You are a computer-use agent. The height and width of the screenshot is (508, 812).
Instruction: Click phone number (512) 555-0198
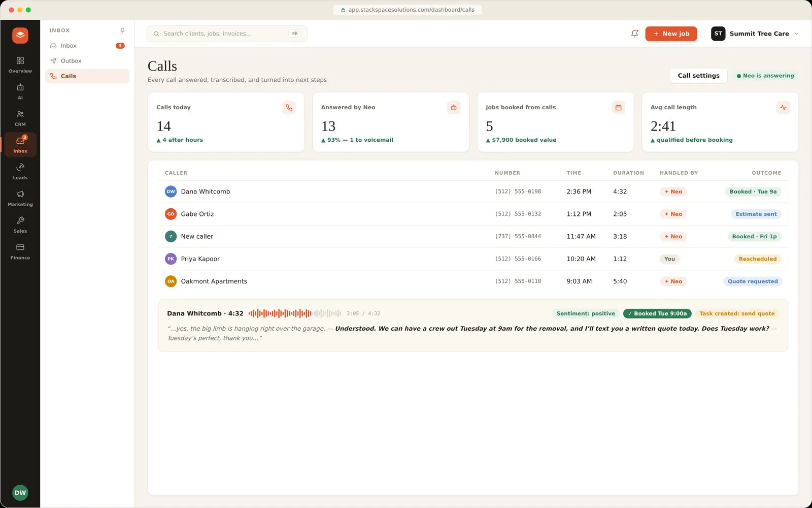tap(518, 192)
